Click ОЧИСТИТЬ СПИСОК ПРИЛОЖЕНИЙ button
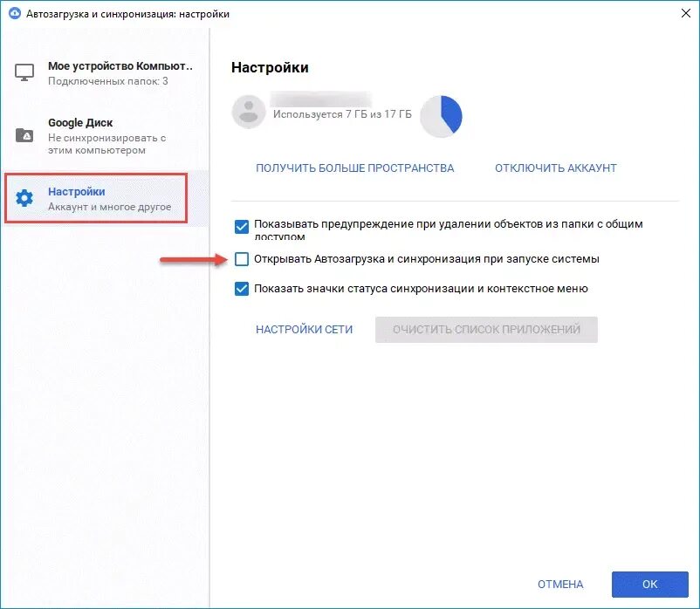This screenshot has width=700, height=609. click(486, 329)
